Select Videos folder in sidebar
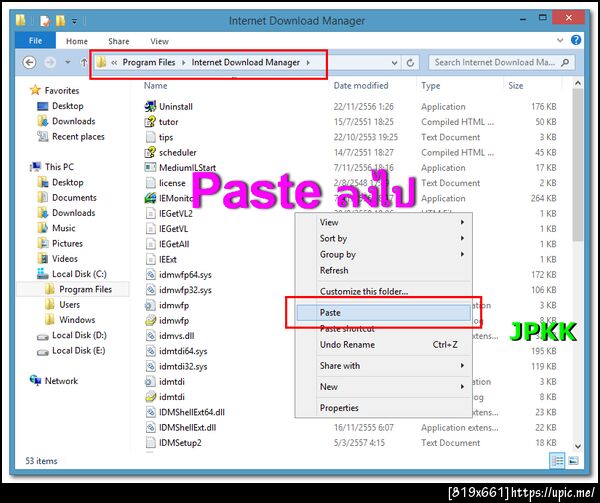The image size is (600, 503). (x=65, y=259)
